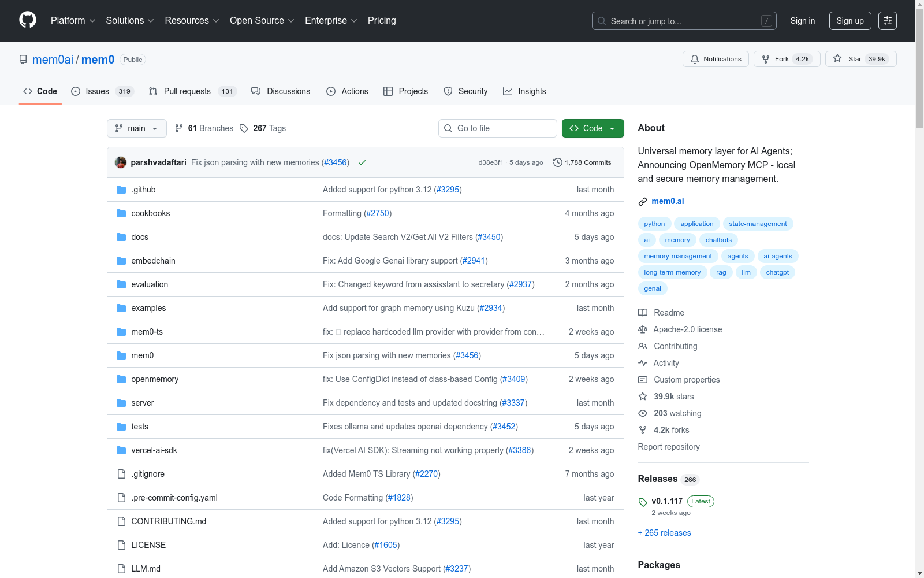This screenshot has width=924, height=578.
Task: Open the main branch selector dropdown
Action: 137,128
